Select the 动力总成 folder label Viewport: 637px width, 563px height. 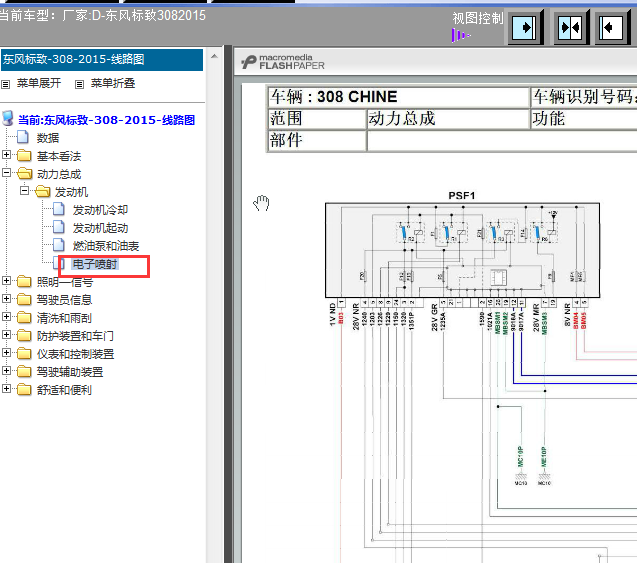pos(59,174)
